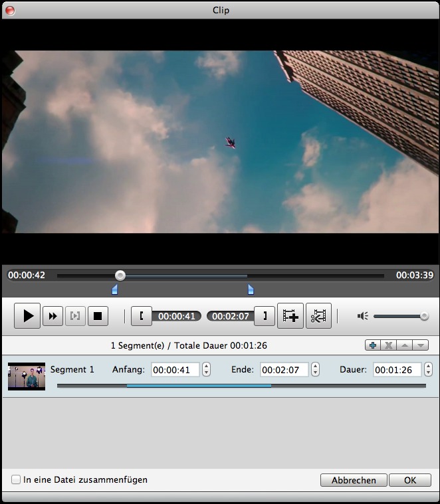Viewport: 440px width, 504px height.
Task: Click the add new segment filmstrip icon
Action: [x=290, y=315]
